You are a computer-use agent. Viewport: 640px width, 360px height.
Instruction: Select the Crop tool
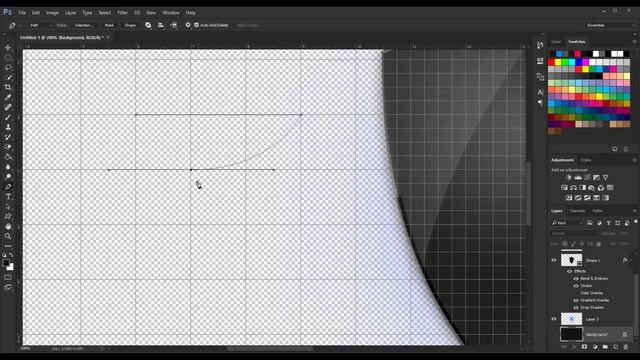[x=8, y=87]
